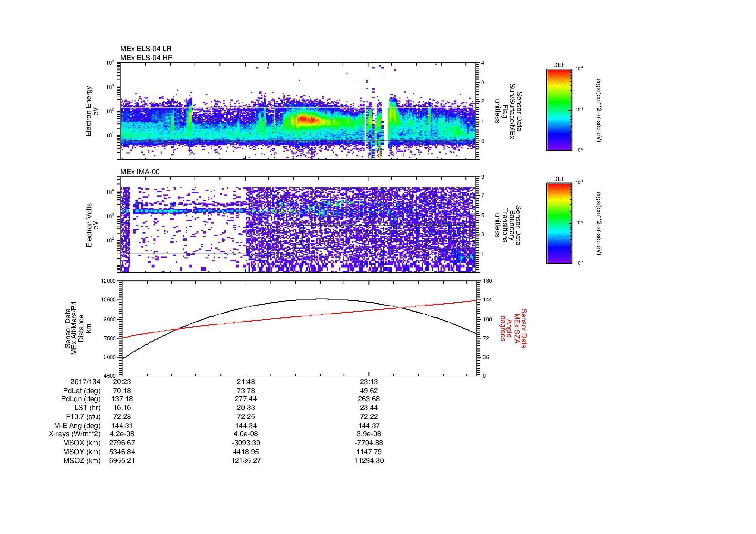
Task: Click the 'MSOZ (km)' row label
Action: click(82, 461)
